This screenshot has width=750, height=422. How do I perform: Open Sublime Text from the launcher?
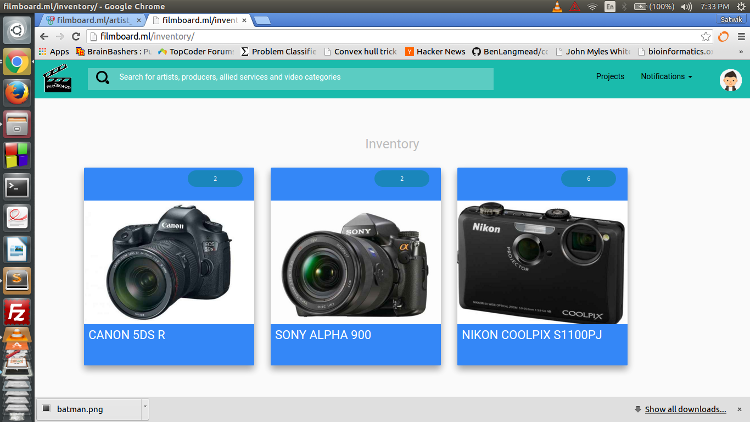tap(17, 281)
